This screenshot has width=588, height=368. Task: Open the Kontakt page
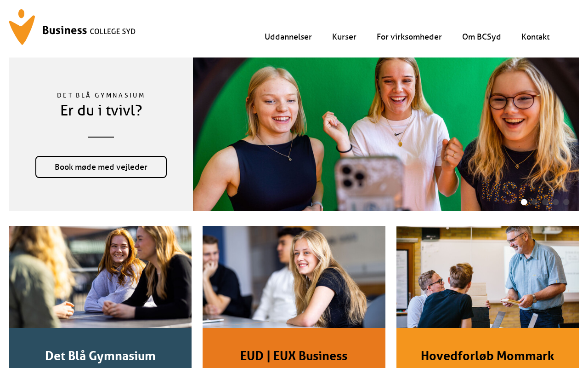535,37
